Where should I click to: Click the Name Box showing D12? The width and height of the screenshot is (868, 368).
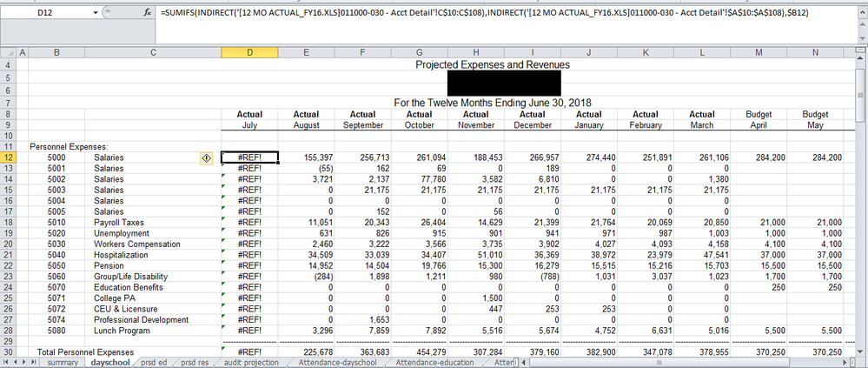click(x=47, y=13)
